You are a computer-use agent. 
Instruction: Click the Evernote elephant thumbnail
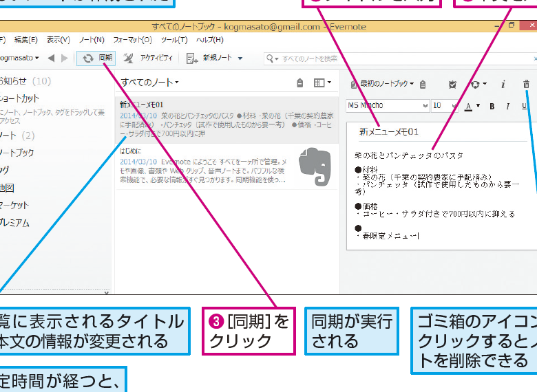click(315, 166)
